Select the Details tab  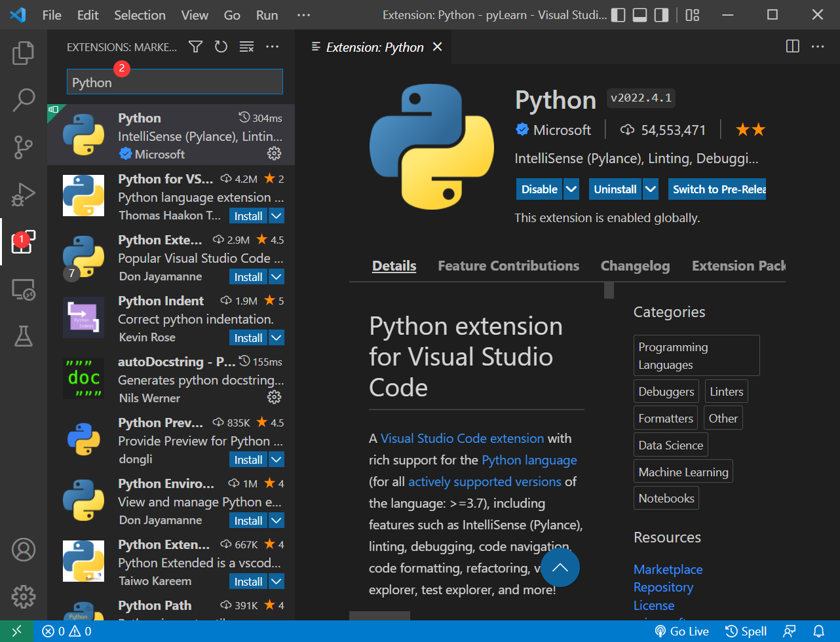point(394,266)
